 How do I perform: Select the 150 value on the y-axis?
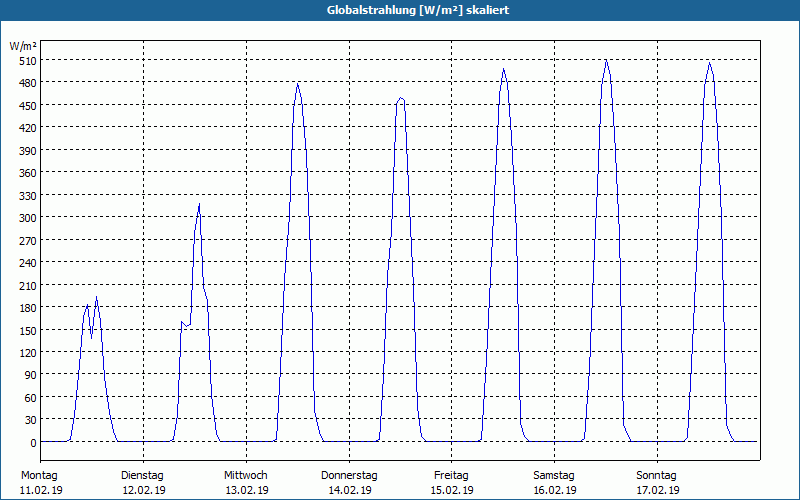(x=27, y=330)
